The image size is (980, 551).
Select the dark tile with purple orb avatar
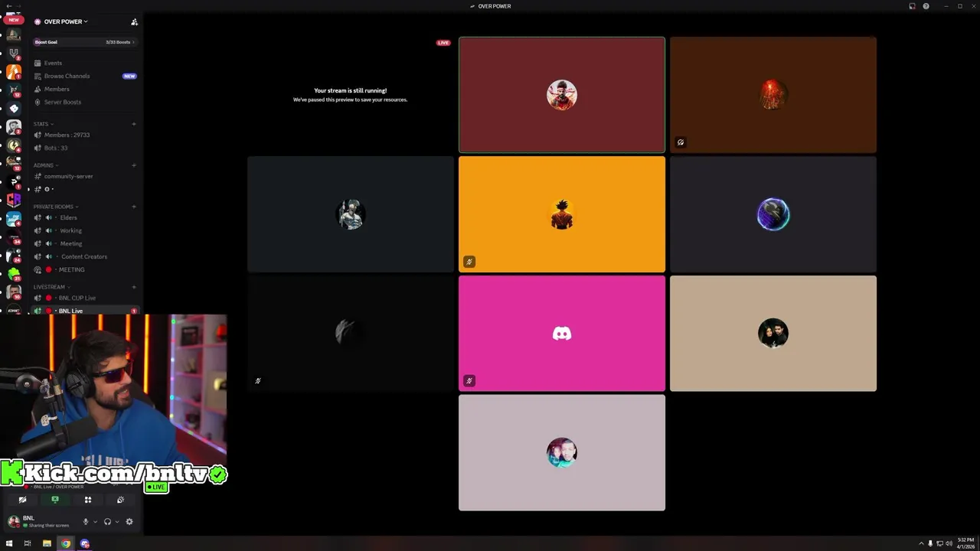click(x=773, y=214)
